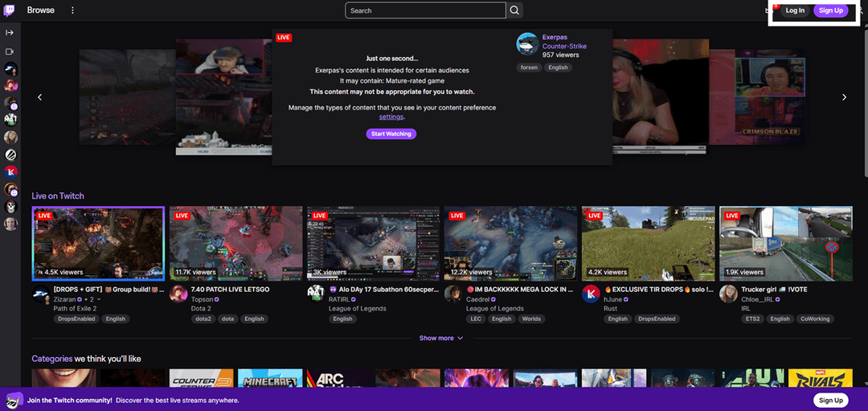This screenshot has height=411, width=868.
Task: Click the Log In button
Action: coord(795,10)
